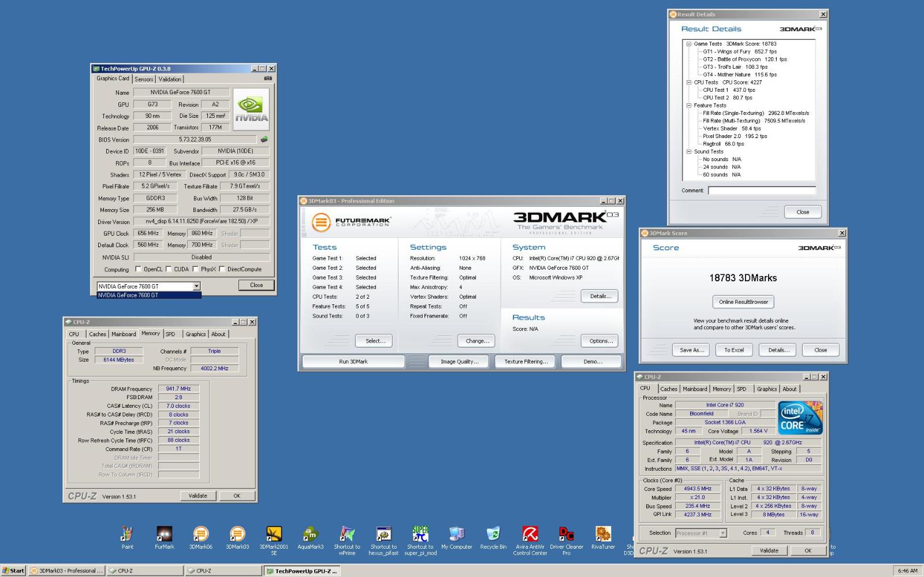Collapse the Sound Tests tree node
This screenshot has width=924, height=577.
pyautogui.click(x=688, y=152)
